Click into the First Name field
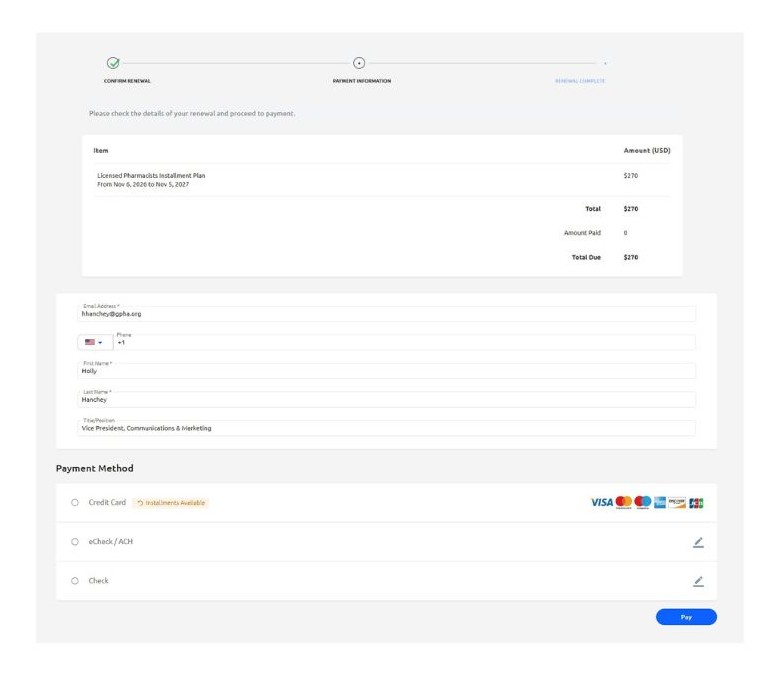Image resolution: width=774 pixels, height=689 pixels. [x=386, y=371]
